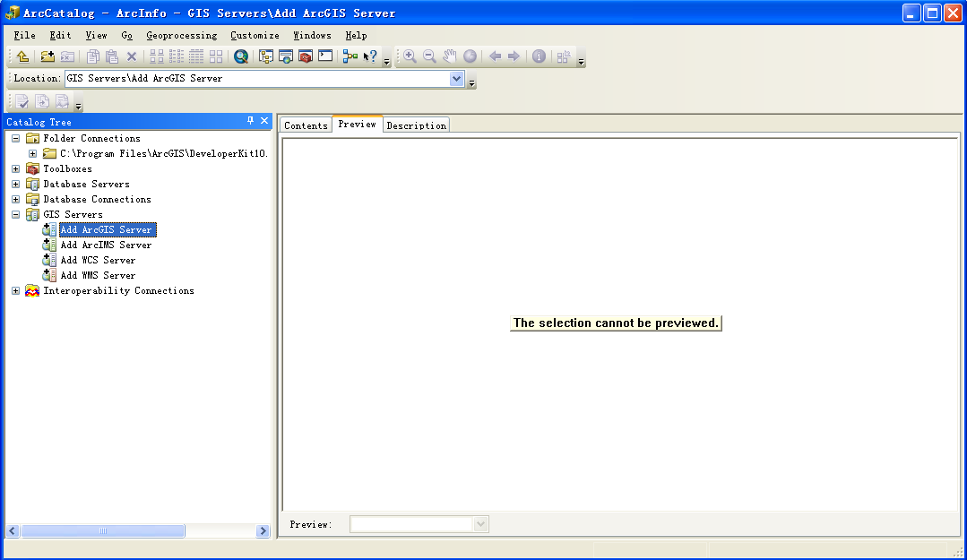Click the Create Thumbnail icon
Viewport: 967px width, 560px height.
[564, 56]
